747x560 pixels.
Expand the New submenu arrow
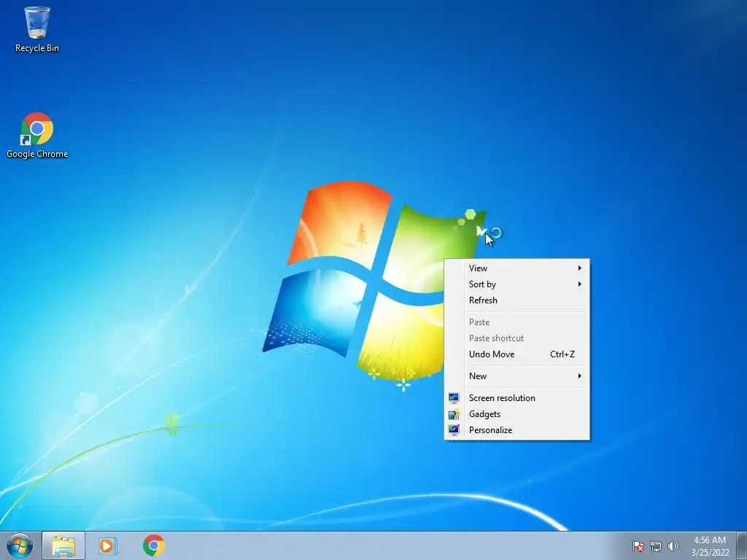click(579, 376)
